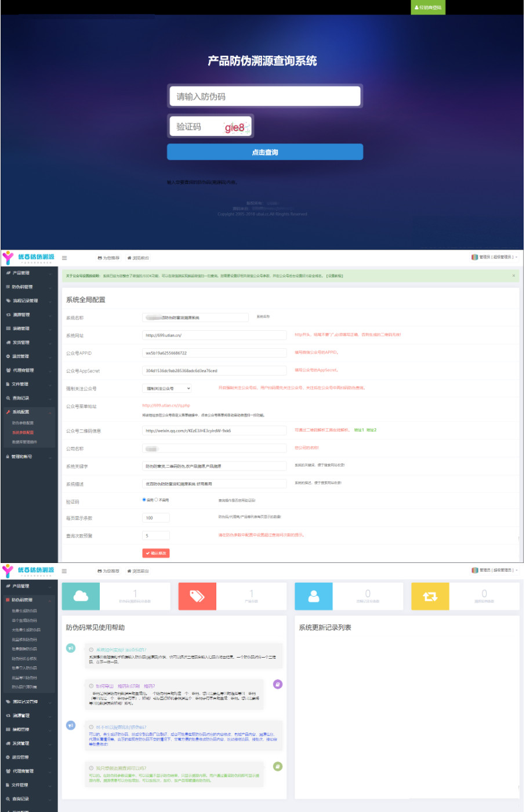The width and height of the screenshot is (526, 812).
Task: Open 批量生成防伪码 in 防伪码管理 submenu
Action: click(24, 611)
